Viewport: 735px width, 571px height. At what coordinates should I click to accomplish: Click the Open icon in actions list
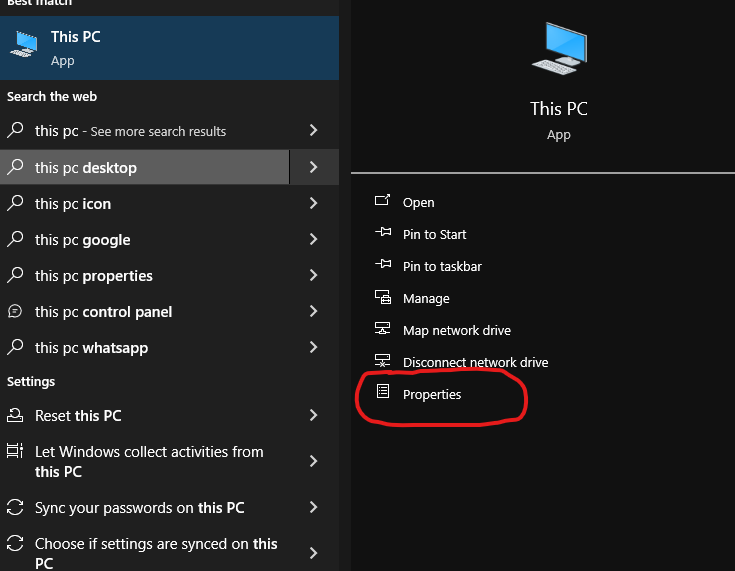(382, 201)
